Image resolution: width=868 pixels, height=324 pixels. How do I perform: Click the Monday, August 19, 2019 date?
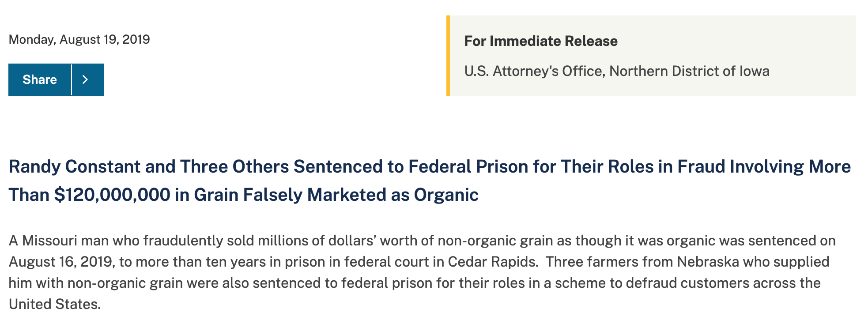79,40
